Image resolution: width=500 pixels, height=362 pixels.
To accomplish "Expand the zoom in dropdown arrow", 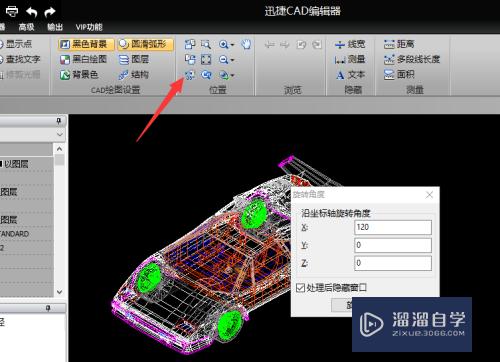I will [x=232, y=45].
